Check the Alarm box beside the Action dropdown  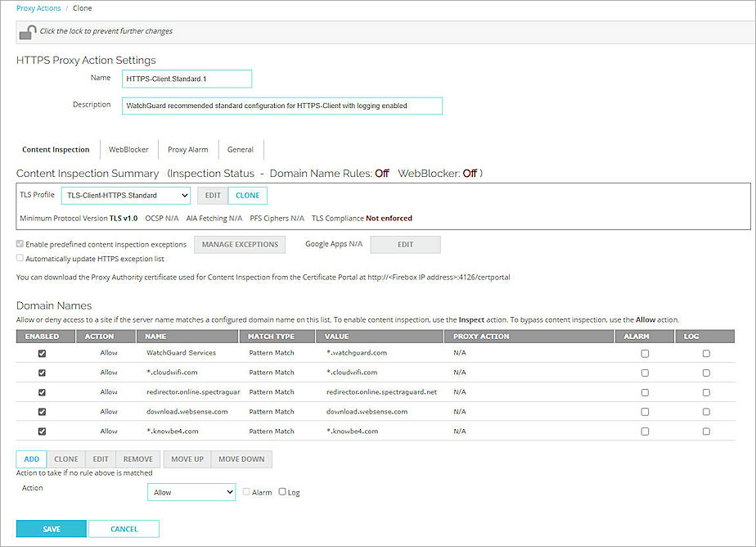click(x=246, y=491)
